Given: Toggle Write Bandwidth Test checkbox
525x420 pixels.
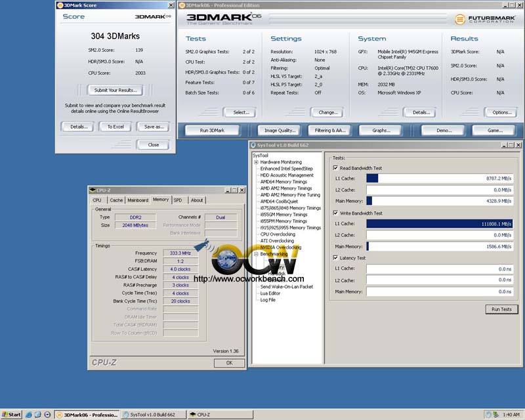Looking at the screenshot, I should [x=335, y=213].
